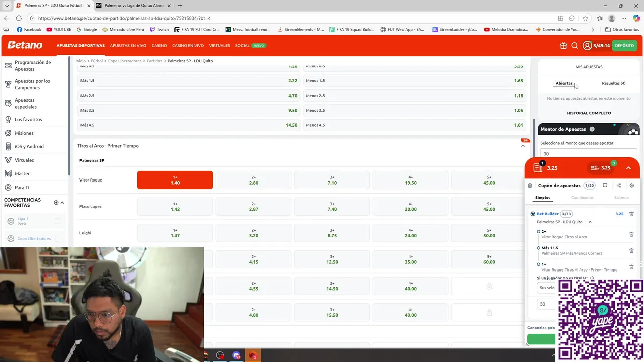Clear the whole betslip with trash icon
Screen dimensions: 644x362
(x=530, y=186)
